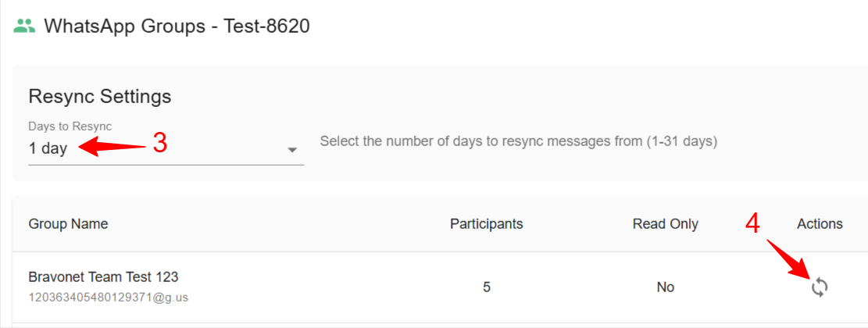
Task: Select the '1 day' value field
Action: tap(48, 148)
